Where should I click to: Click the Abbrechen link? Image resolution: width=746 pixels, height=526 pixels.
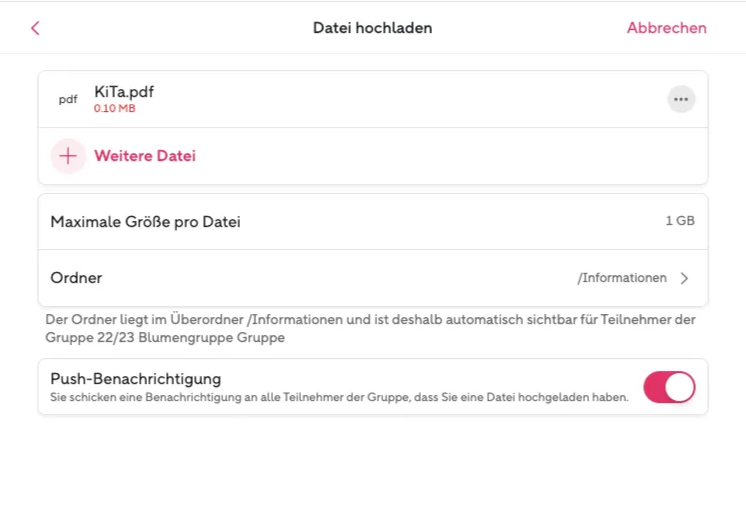667,28
